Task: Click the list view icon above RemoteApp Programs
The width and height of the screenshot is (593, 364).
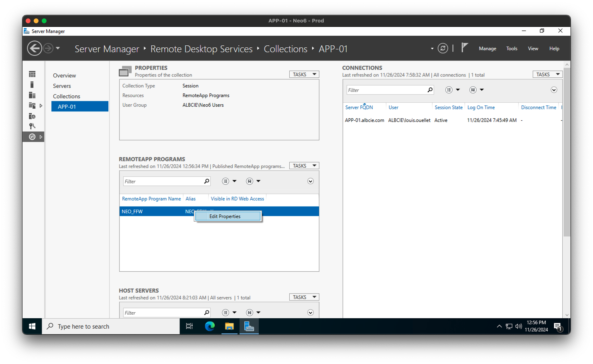Action: pos(226,181)
